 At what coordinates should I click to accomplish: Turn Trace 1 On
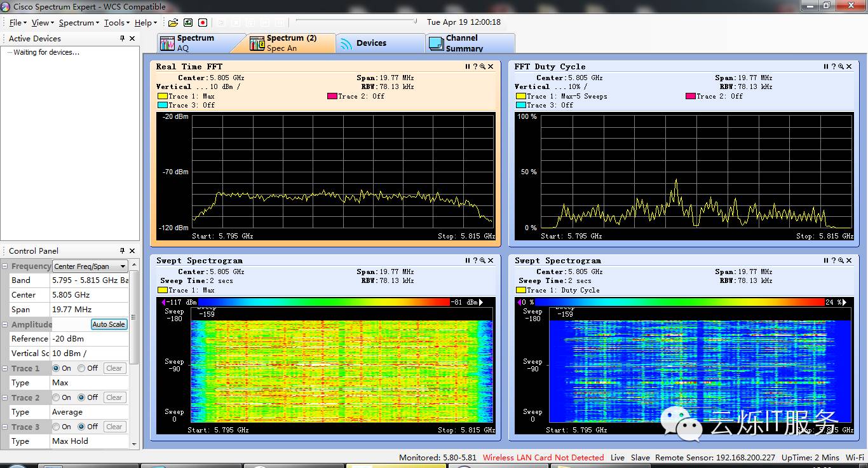[56, 368]
